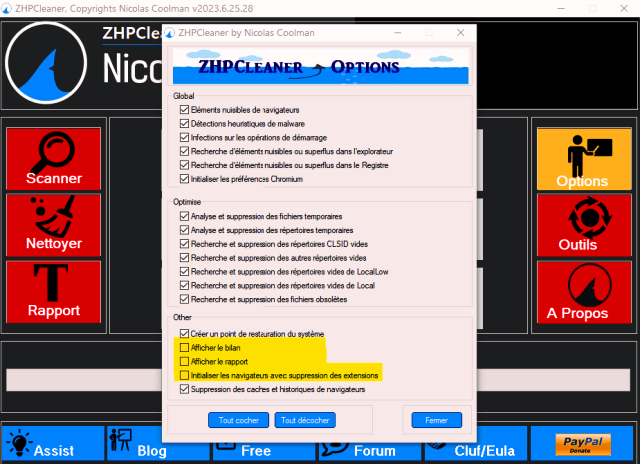The height and width of the screenshot is (464, 640).
Task: Close the main ZHPCleaner window
Action: click(x=624, y=9)
